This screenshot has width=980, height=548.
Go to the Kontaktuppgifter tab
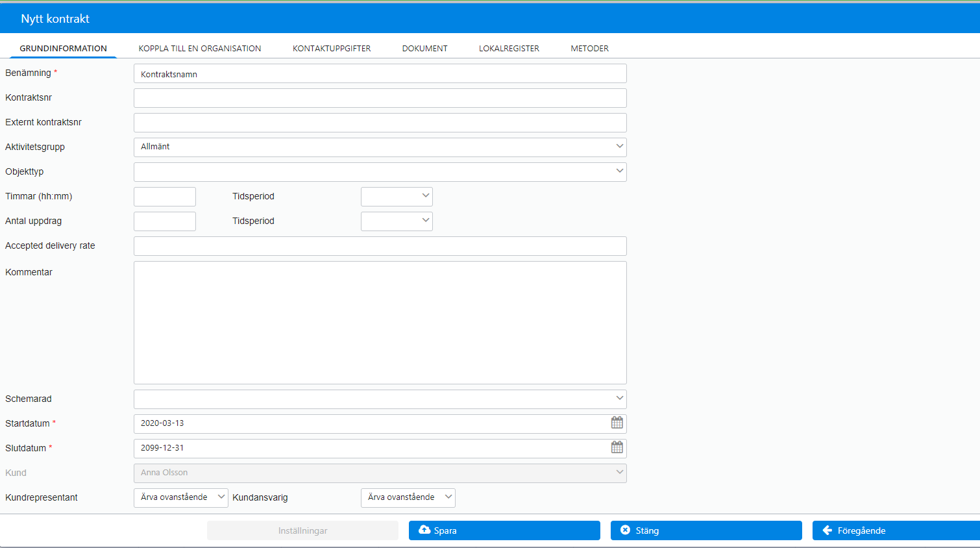click(332, 48)
